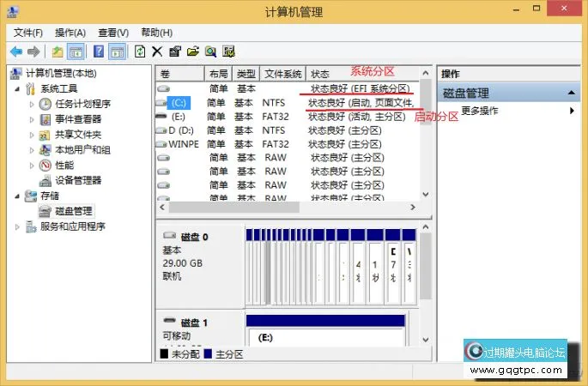Sort by the 类型 column header
This screenshot has width=588, height=386.
[246, 74]
